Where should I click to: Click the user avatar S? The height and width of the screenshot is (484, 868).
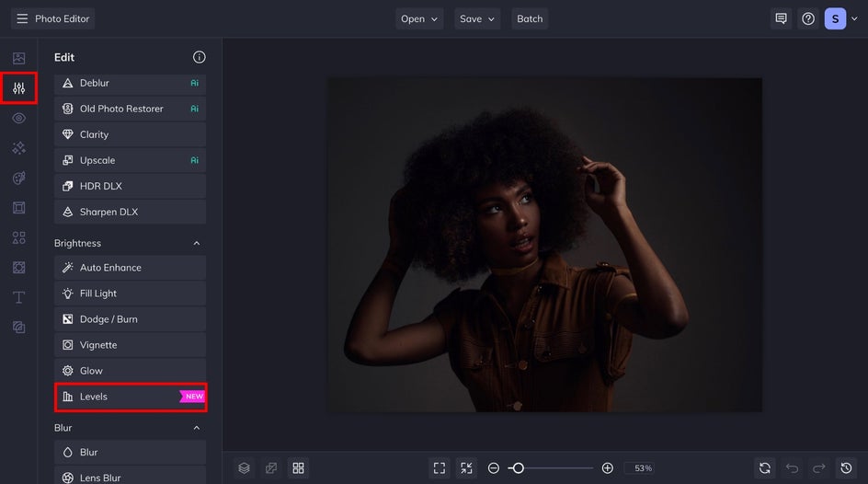pos(835,18)
